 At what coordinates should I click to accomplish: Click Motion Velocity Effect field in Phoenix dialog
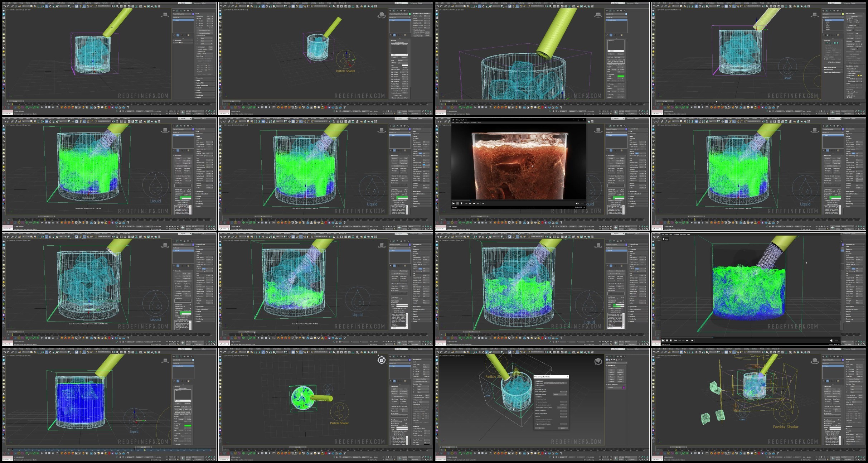pyautogui.click(x=563, y=392)
